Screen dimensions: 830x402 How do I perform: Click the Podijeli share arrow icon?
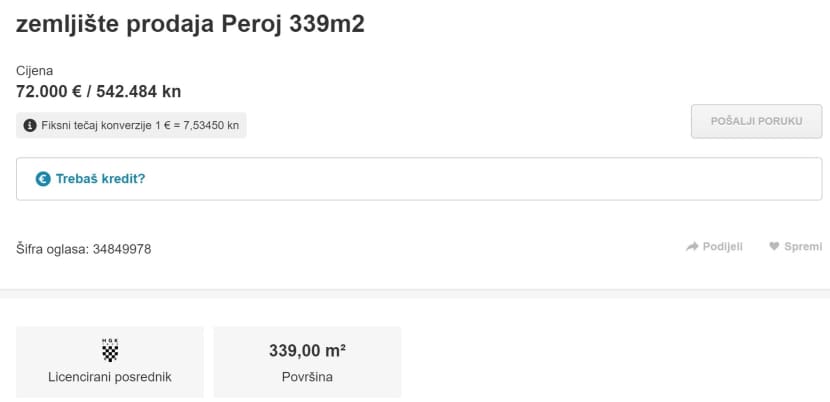click(692, 246)
